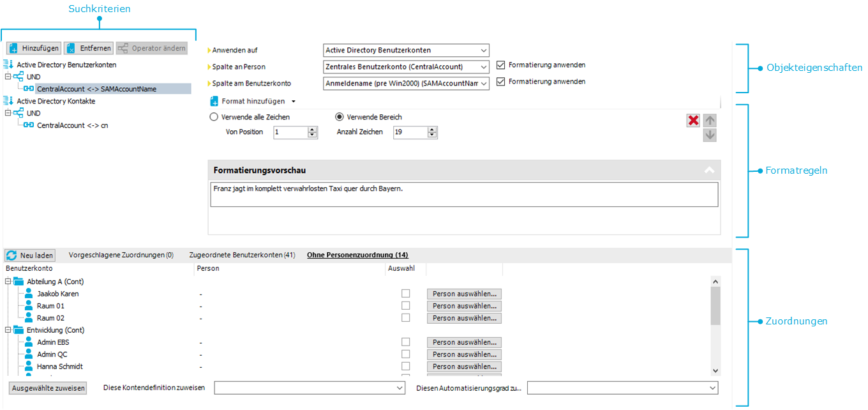Click Person auswählen for Admin EBS
This screenshot has height=410, width=868.
click(x=464, y=342)
